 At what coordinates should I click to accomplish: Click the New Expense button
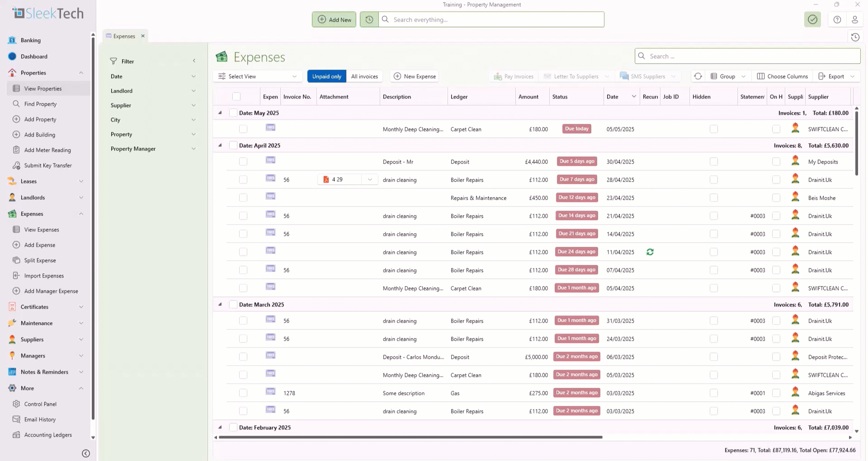tap(414, 76)
